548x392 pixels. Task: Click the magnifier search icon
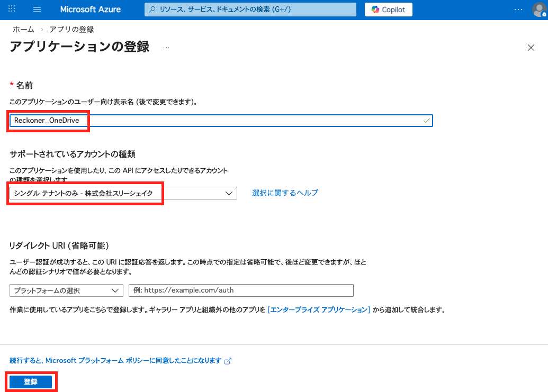(x=152, y=10)
